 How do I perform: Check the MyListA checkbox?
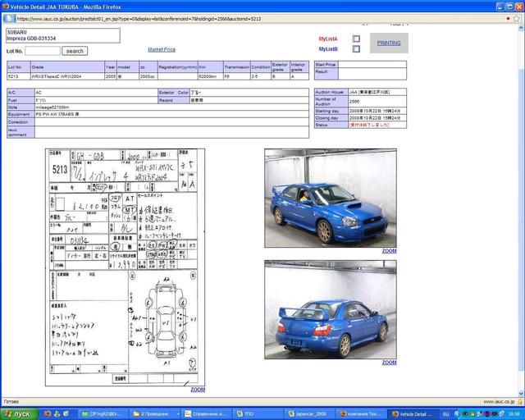[x=356, y=39]
